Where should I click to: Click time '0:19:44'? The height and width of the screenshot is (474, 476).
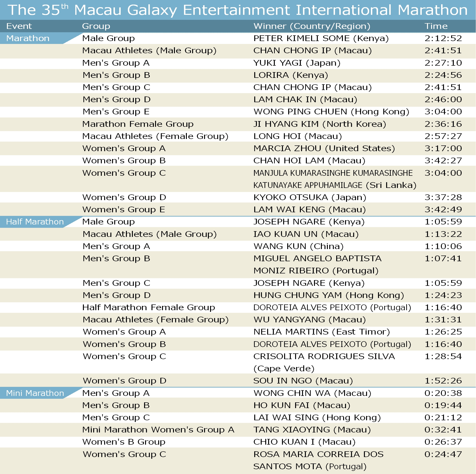443,405
